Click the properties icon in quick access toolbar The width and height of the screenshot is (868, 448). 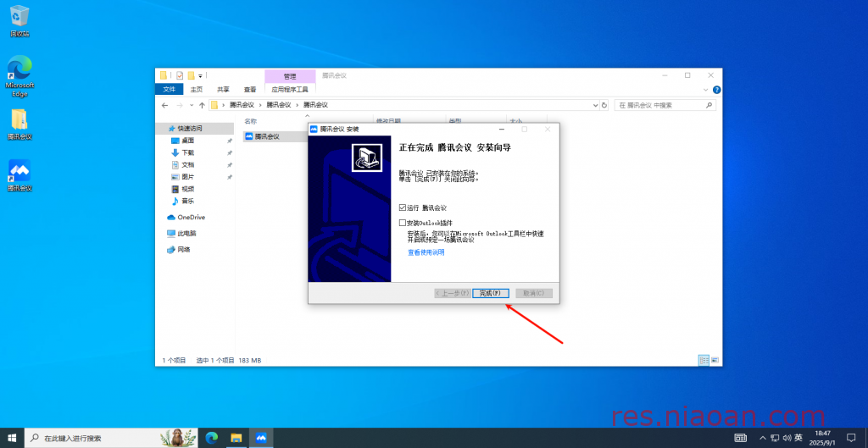180,75
